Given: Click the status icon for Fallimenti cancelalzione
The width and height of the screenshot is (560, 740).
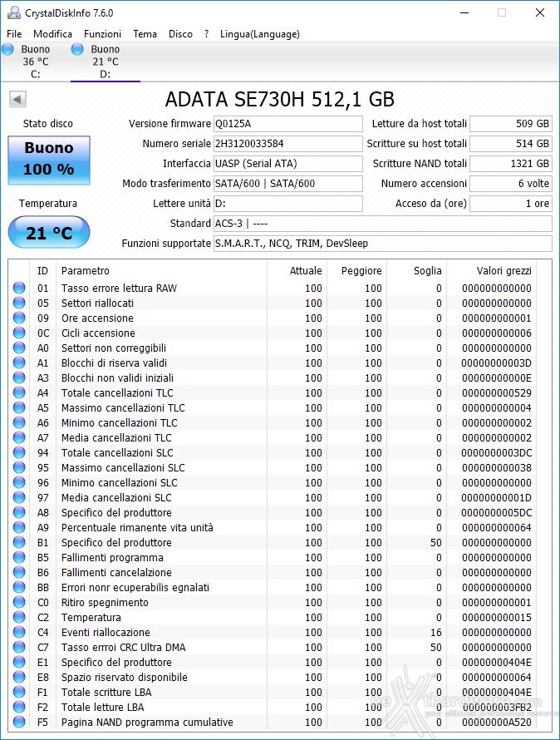Looking at the screenshot, I should (x=19, y=573).
